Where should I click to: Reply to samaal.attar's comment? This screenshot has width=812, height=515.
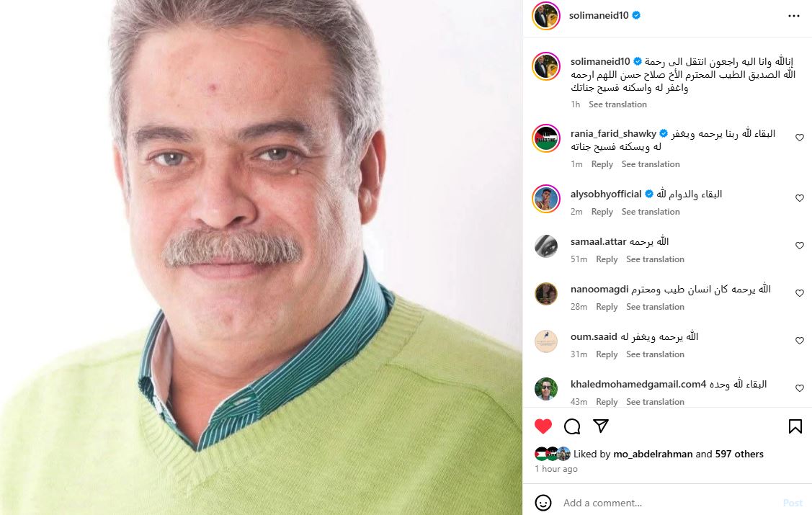(607, 259)
